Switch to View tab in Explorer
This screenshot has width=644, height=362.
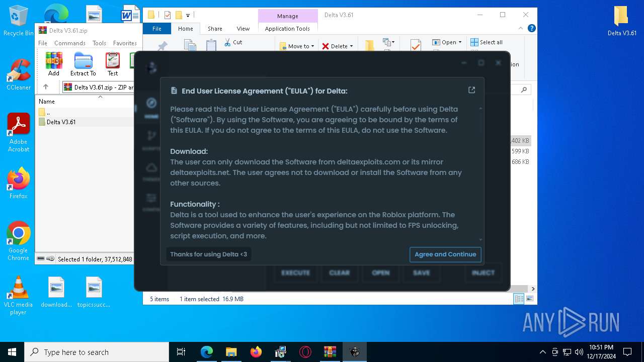coord(243,29)
